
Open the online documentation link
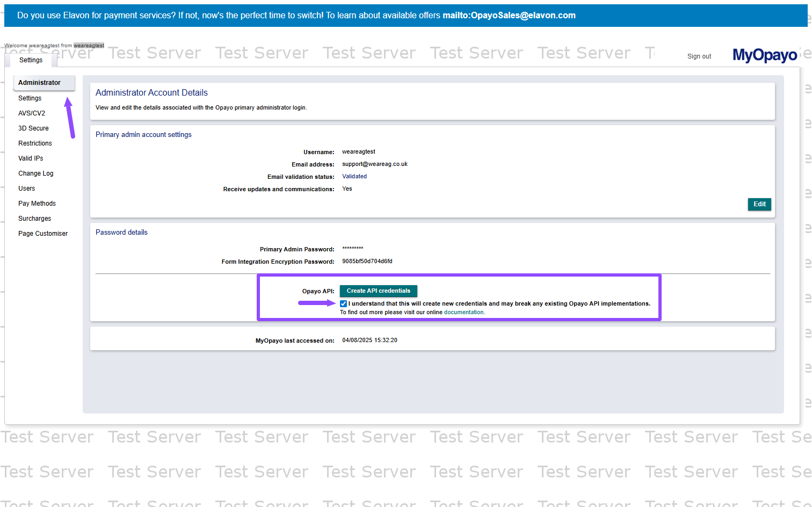464,313
